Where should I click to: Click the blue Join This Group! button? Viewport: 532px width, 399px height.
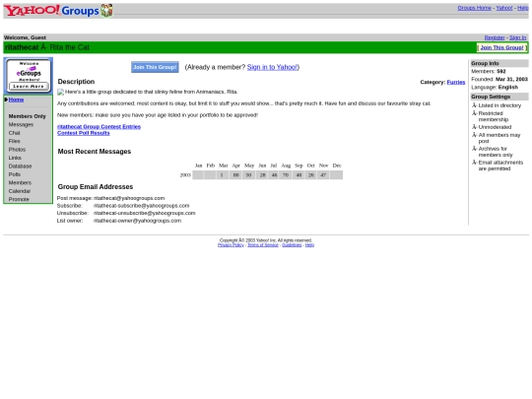155,67
